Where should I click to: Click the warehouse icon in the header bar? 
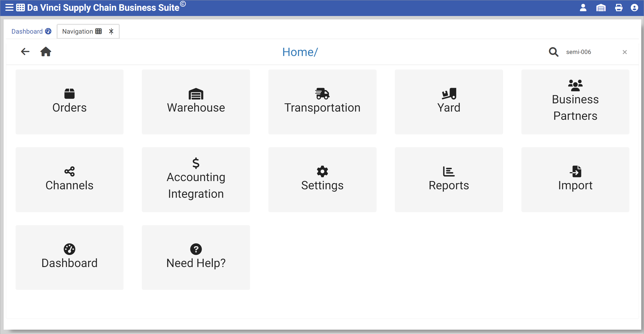point(601,8)
